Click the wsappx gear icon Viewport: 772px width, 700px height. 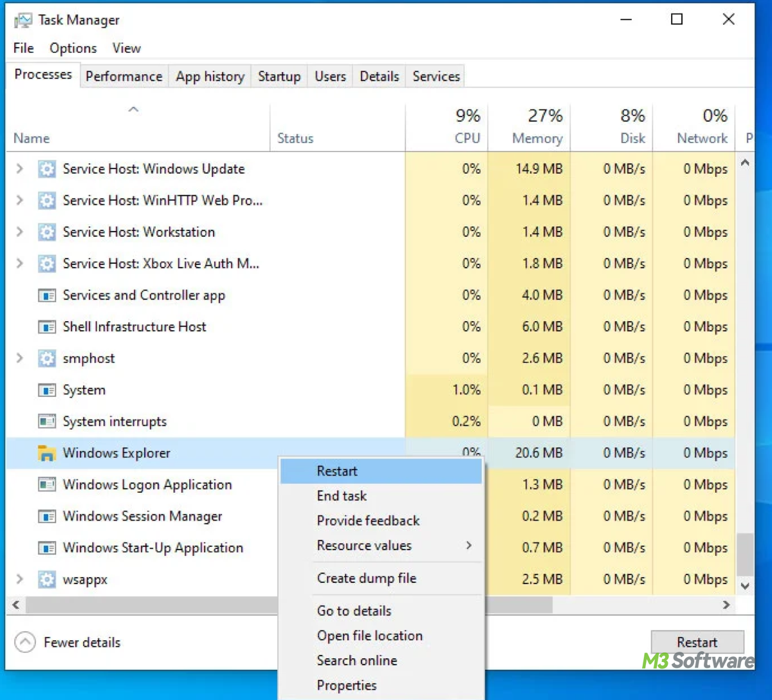point(46,579)
